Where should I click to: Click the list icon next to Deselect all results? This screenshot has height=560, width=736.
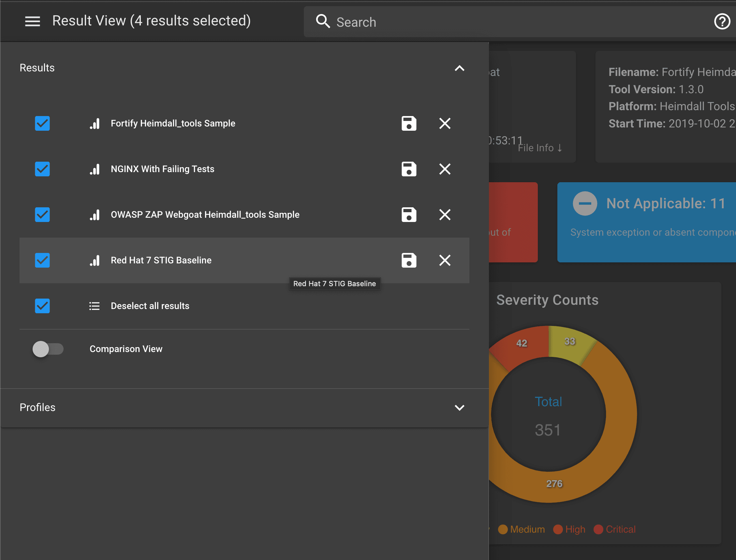(x=95, y=306)
